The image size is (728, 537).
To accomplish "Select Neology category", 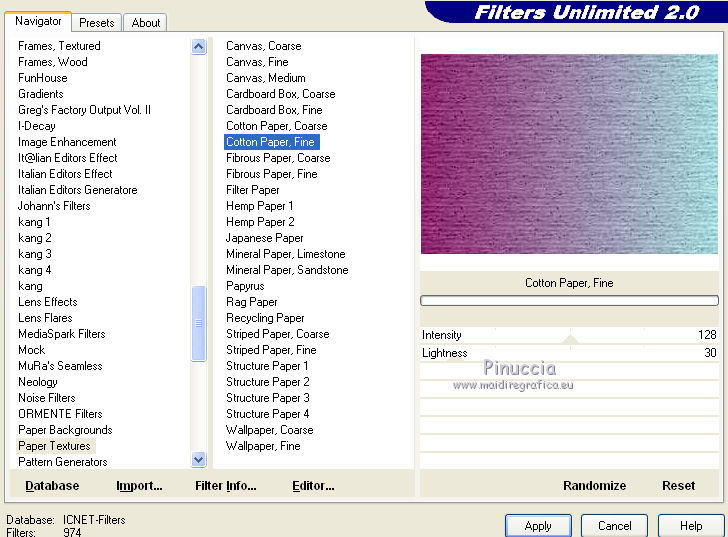I will click(x=38, y=382).
